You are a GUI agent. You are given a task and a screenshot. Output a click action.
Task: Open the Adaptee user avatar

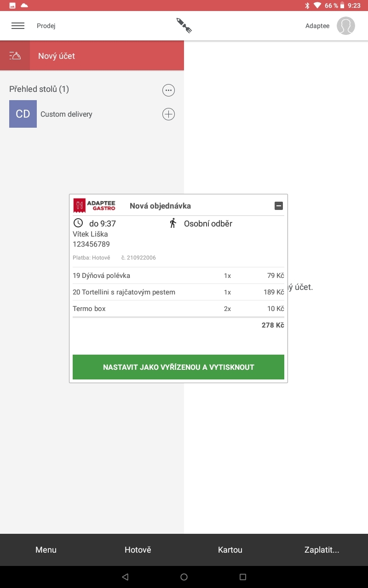(x=345, y=26)
